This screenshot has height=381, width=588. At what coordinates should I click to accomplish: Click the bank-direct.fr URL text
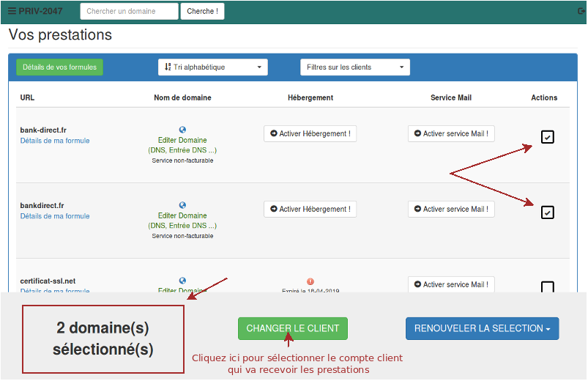pyautogui.click(x=43, y=130)
